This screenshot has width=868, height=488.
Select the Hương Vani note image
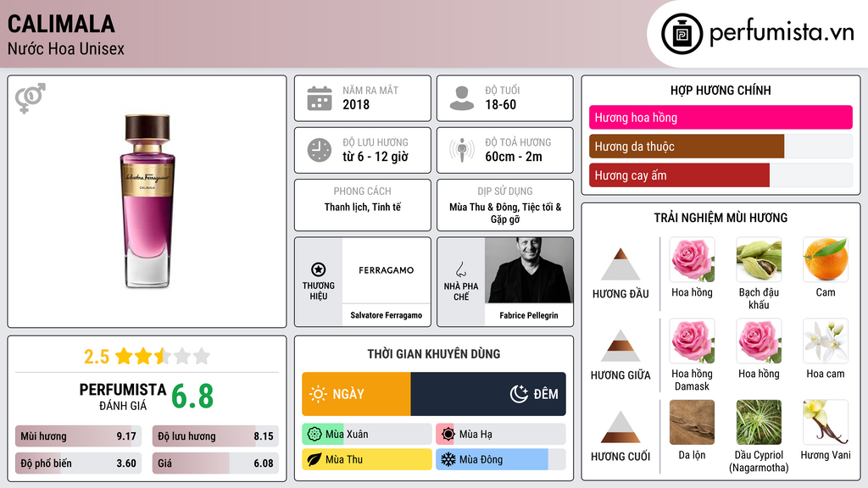click(x=826, y=422)
